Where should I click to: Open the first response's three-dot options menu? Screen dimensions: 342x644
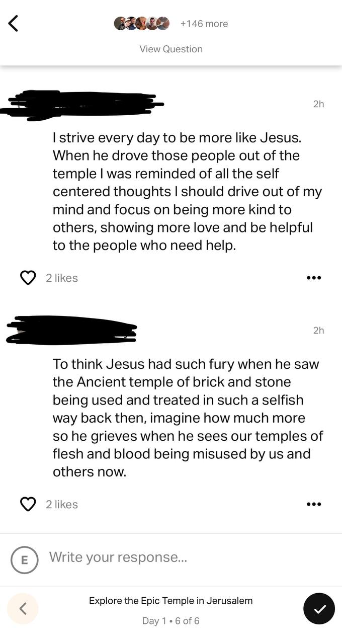tap(314, 278)
